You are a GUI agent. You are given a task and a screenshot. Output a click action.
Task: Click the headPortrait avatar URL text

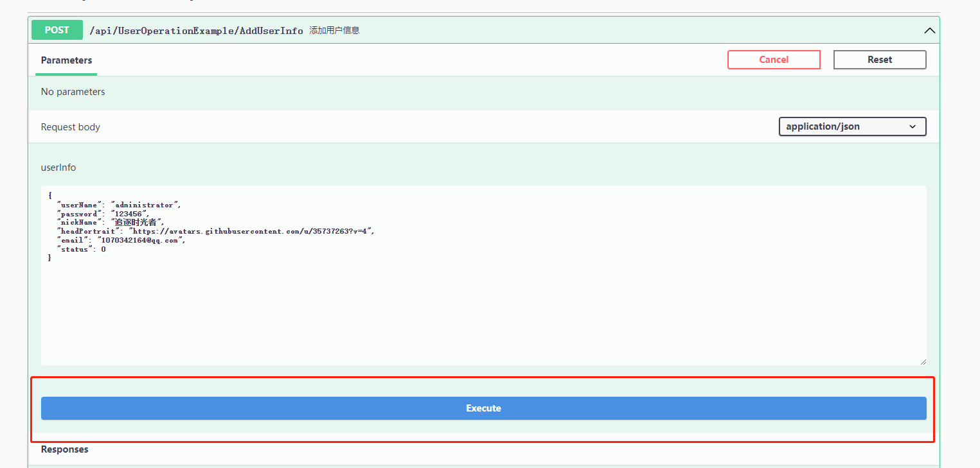[x=251, y=231]
